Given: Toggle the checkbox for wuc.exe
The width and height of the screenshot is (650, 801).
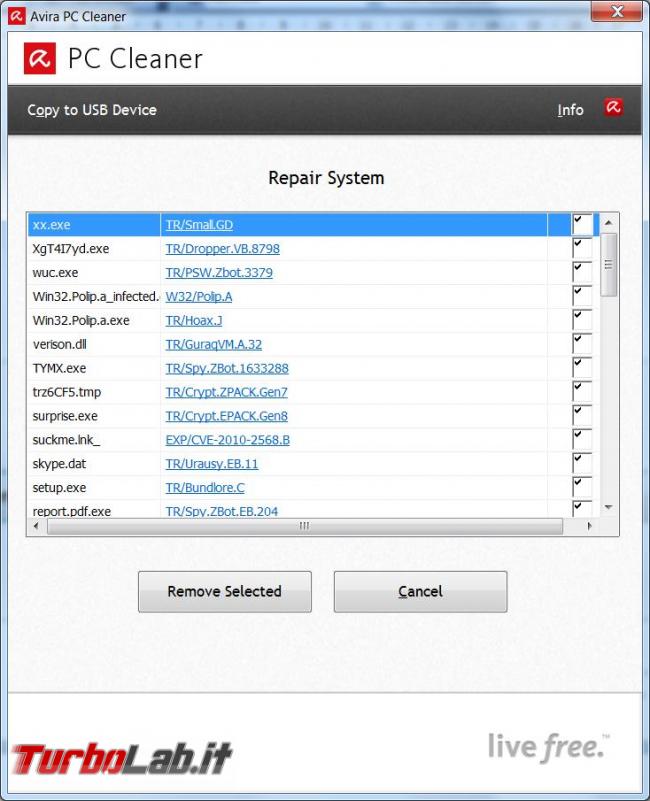Looking at the screenshot, I should pos(582,272).
